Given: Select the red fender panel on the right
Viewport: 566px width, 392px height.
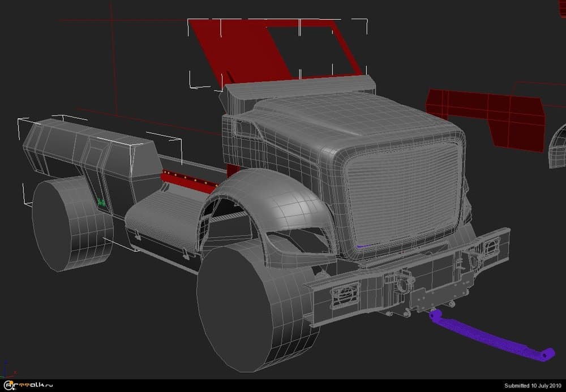Looking at the screenshot, I should click(487, 116).
